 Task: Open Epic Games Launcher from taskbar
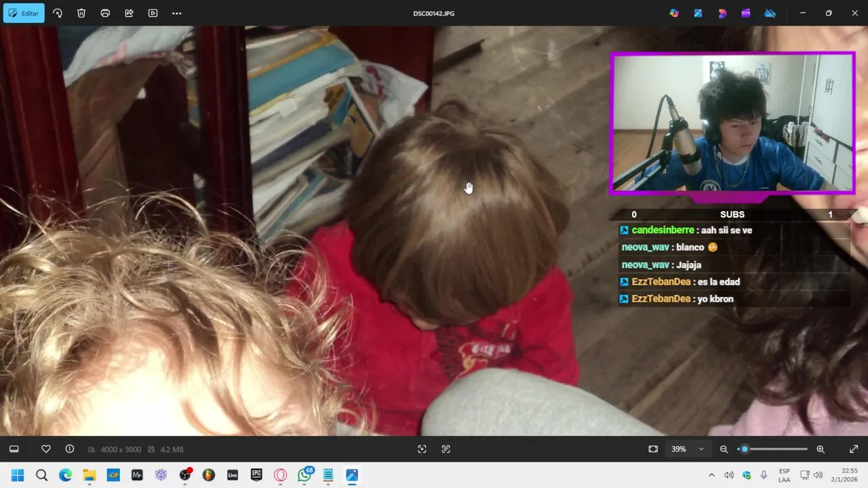point(256,475)
